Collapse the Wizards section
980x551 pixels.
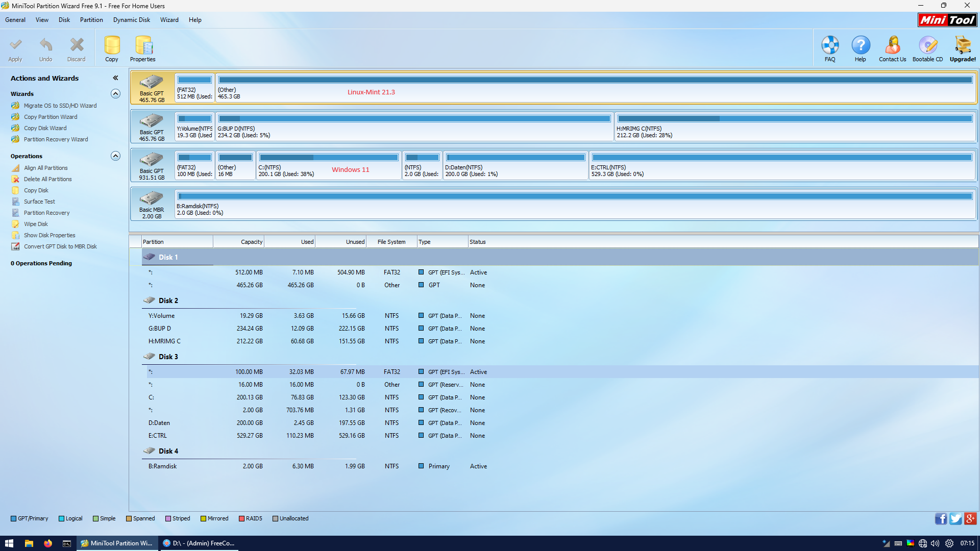[115, 94]
